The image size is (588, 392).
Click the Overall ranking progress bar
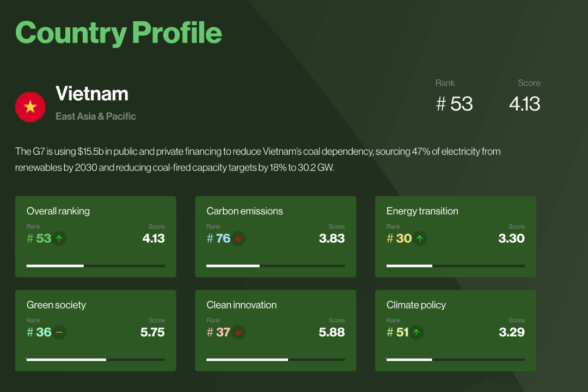96,266
